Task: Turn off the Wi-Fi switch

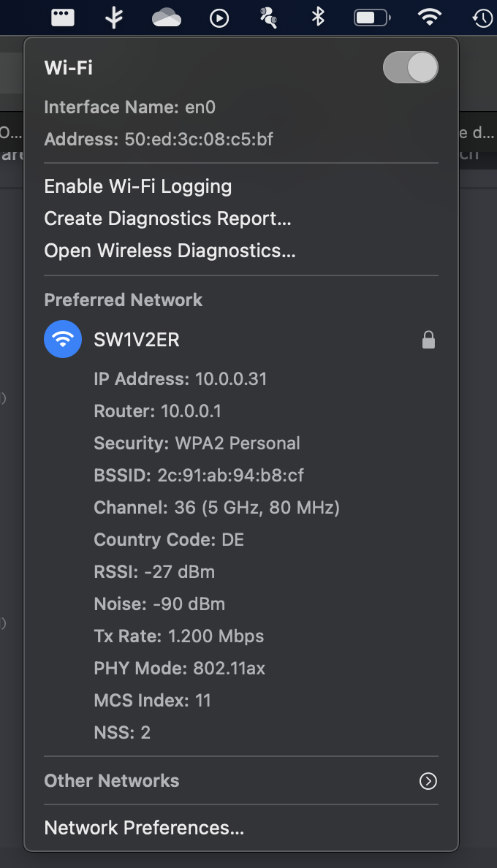Action: [411, 68]
